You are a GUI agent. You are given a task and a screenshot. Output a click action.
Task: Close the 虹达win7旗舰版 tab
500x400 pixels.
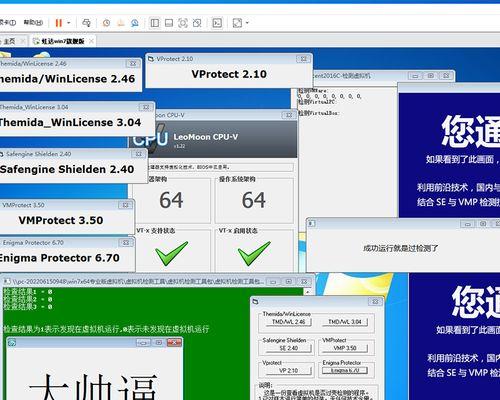click(91, 41)
